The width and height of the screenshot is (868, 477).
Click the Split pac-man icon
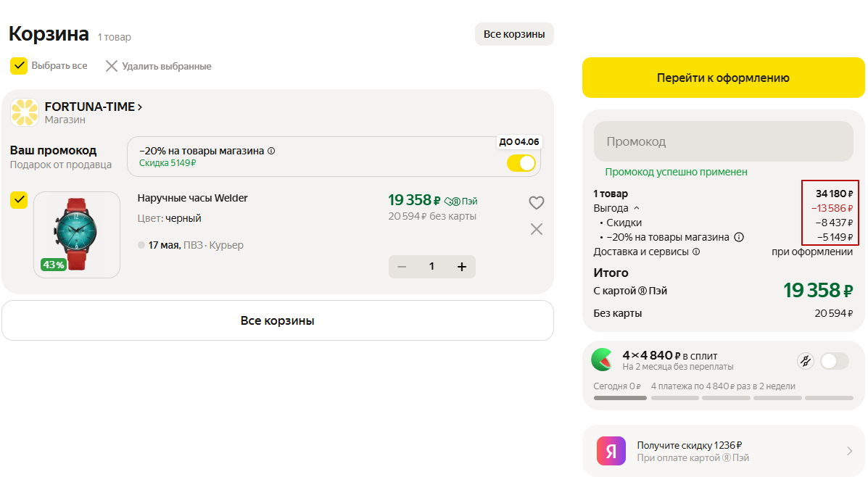point(602,360)
